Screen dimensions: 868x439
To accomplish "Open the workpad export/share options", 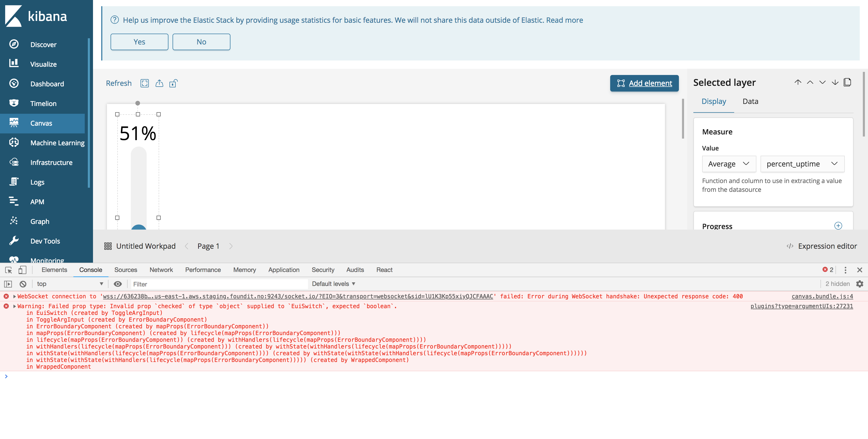I will (x=159, y=83).
